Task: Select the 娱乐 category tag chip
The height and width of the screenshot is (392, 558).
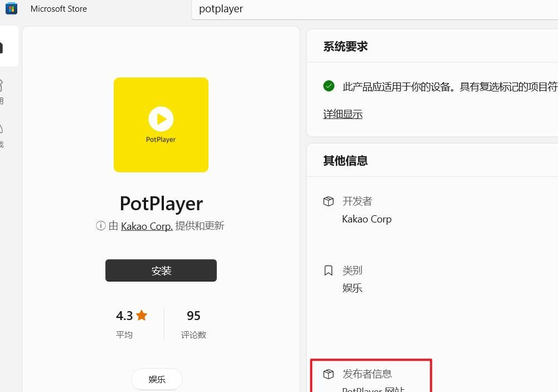Action: point(157,379)
